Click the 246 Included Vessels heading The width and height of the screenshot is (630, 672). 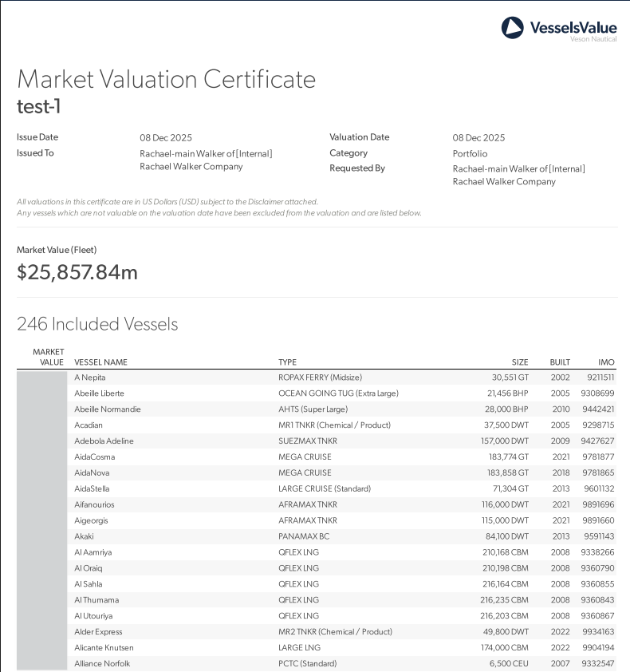click(x=97, y=324)
